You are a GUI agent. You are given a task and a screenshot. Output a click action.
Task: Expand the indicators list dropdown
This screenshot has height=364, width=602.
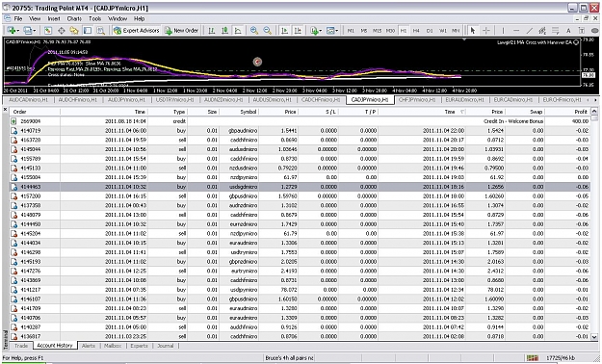[x=321, y=31]
